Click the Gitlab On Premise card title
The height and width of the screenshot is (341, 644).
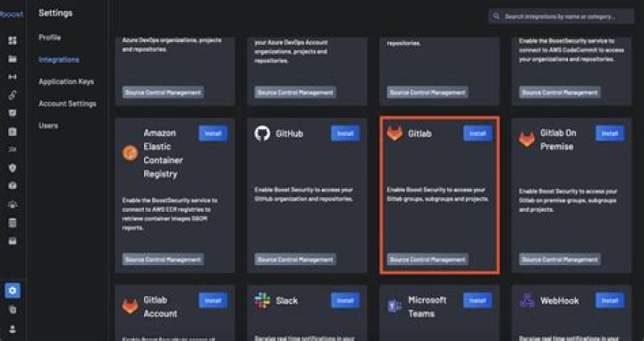pos(558,140)
